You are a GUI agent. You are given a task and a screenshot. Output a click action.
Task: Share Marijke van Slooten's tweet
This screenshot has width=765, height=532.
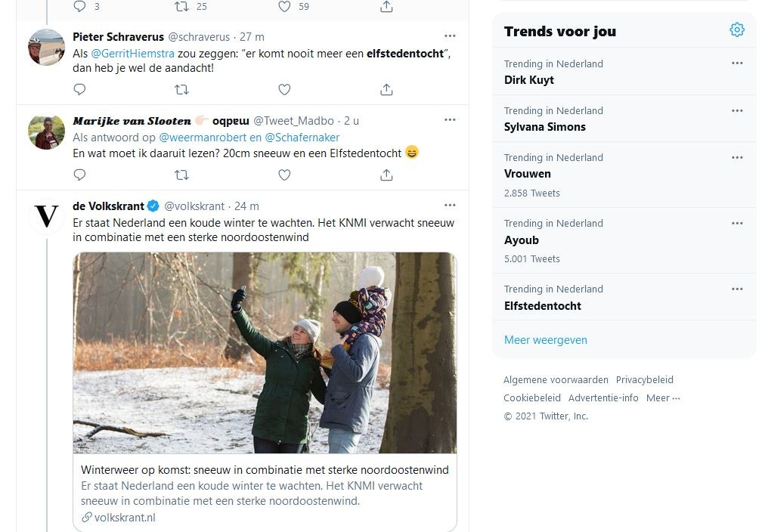386,175
